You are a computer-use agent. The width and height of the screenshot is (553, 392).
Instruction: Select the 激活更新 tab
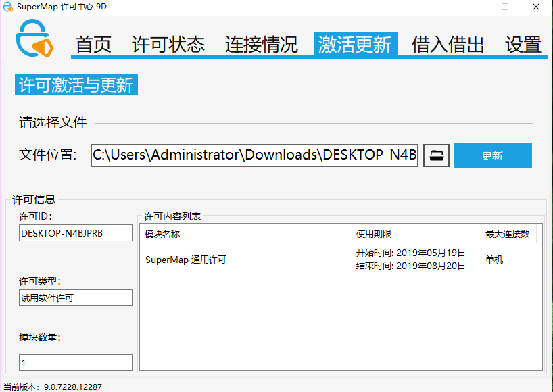click(x=356, y=44)
